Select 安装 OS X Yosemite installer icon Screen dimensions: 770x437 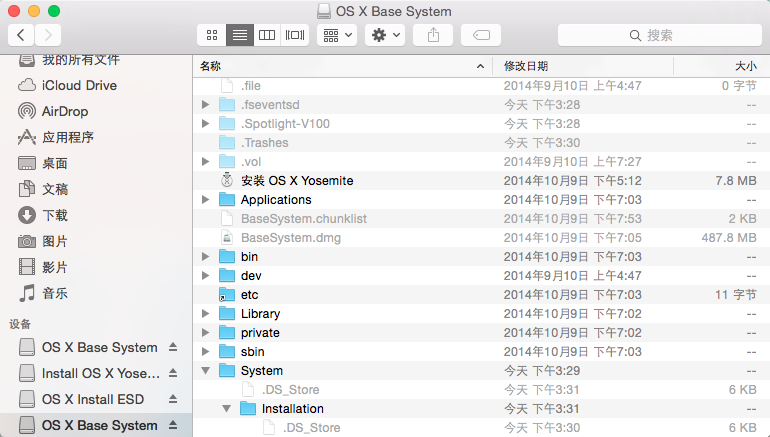pos(227,180)
